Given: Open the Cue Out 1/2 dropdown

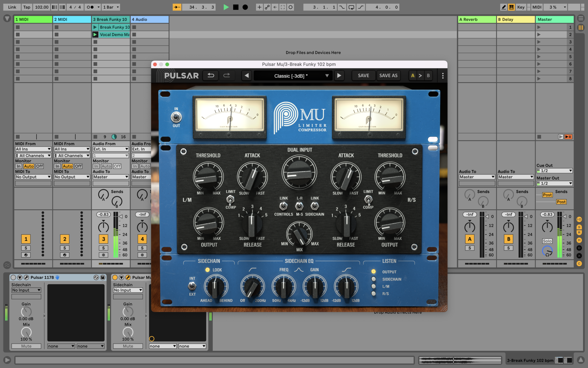Looking at the screenshot, I should point(554,170).
